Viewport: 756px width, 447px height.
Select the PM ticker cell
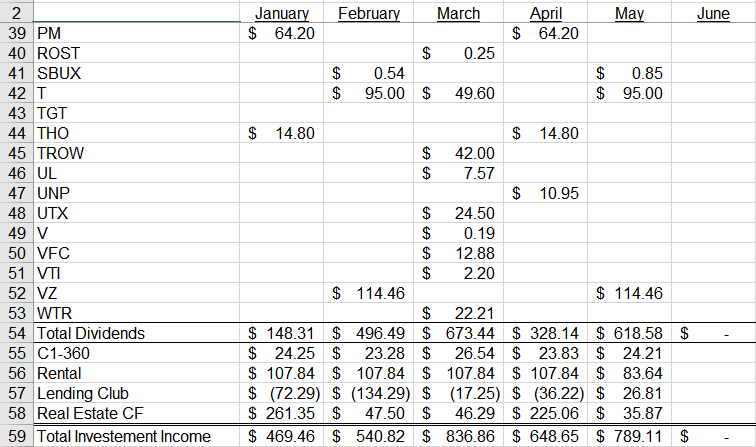pos(136,33)
